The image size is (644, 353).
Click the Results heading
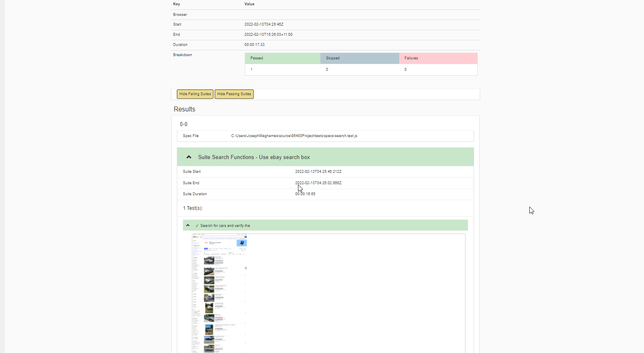(185, 109)
